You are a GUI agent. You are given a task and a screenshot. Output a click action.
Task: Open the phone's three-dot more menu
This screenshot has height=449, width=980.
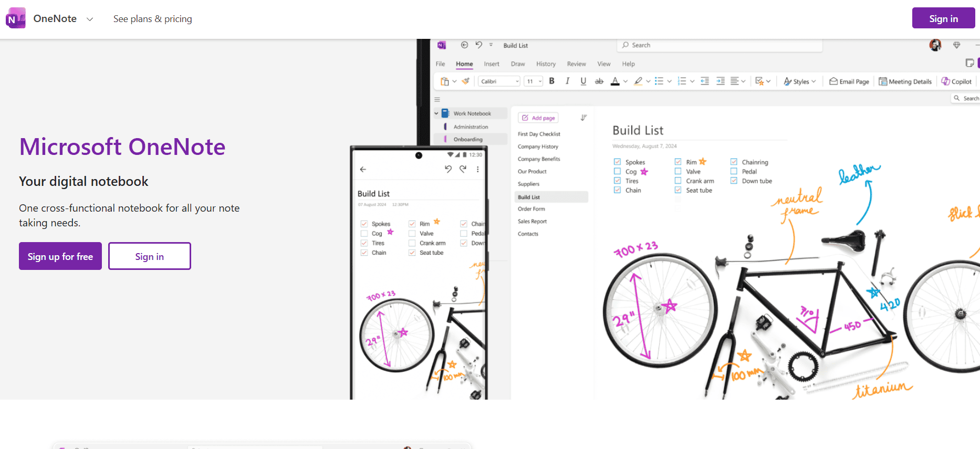click(x=477, y=169)
